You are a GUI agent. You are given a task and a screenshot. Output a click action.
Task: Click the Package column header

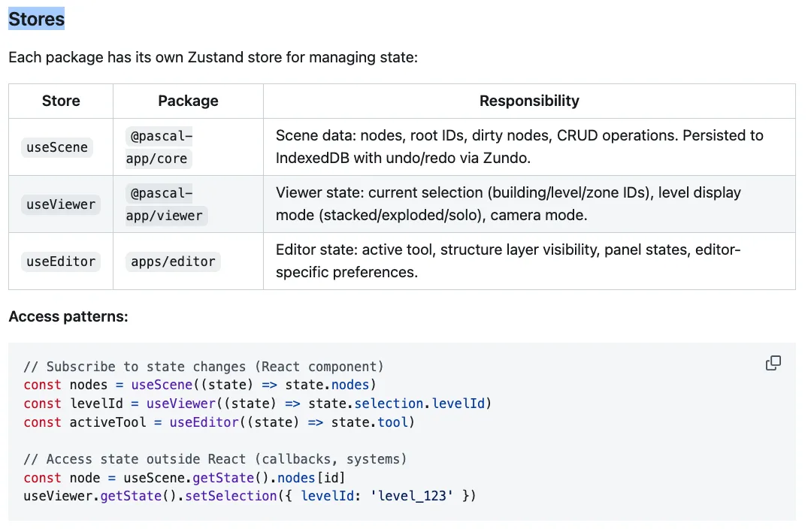coord(188,101)
